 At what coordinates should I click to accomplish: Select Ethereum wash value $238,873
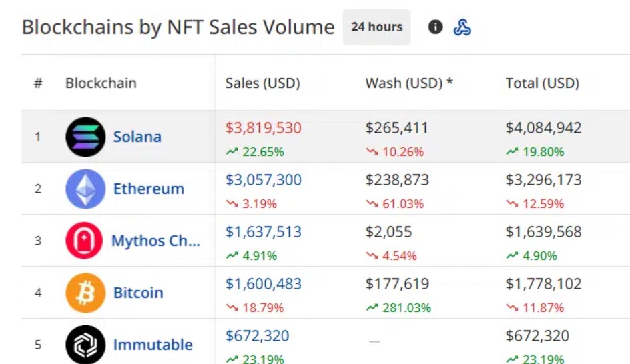click(x=397, y=179)
